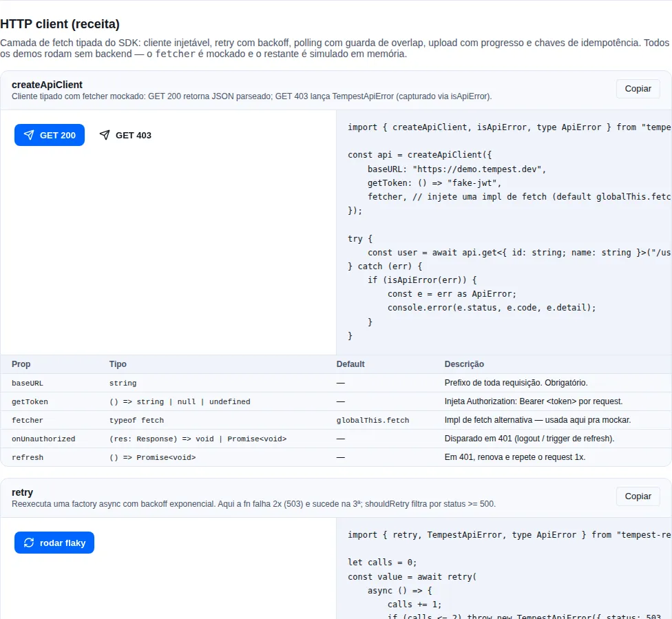Click the 'typeof fetch' type cell
Image resolution: width=672 pixels, height=619 pixels.
click(137, 420)
